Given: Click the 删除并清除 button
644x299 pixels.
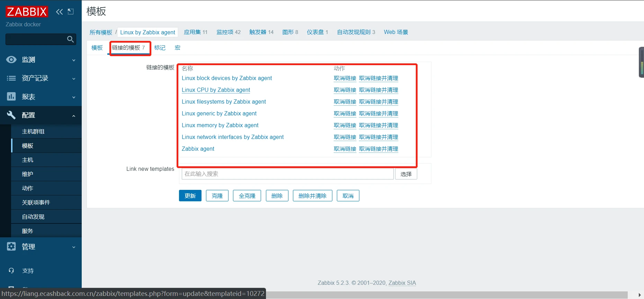Looking at the screenshot, I should click(x=312, y=196).
